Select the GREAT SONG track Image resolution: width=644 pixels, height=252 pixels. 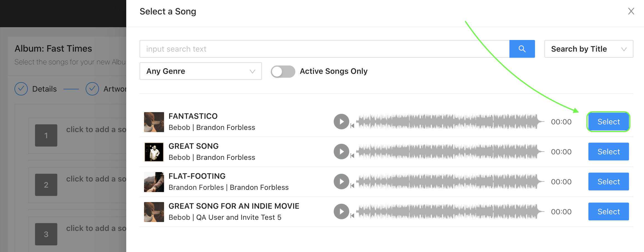click(x=608, y=152)
